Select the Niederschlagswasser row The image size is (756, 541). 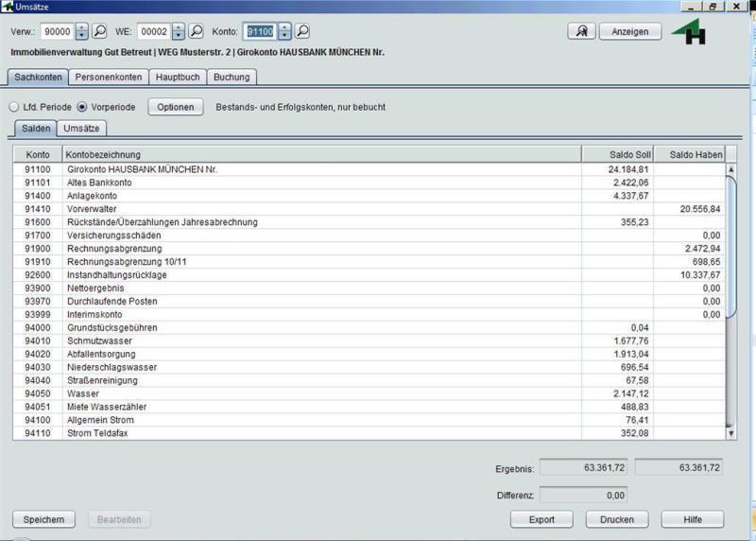pos(369,367)
